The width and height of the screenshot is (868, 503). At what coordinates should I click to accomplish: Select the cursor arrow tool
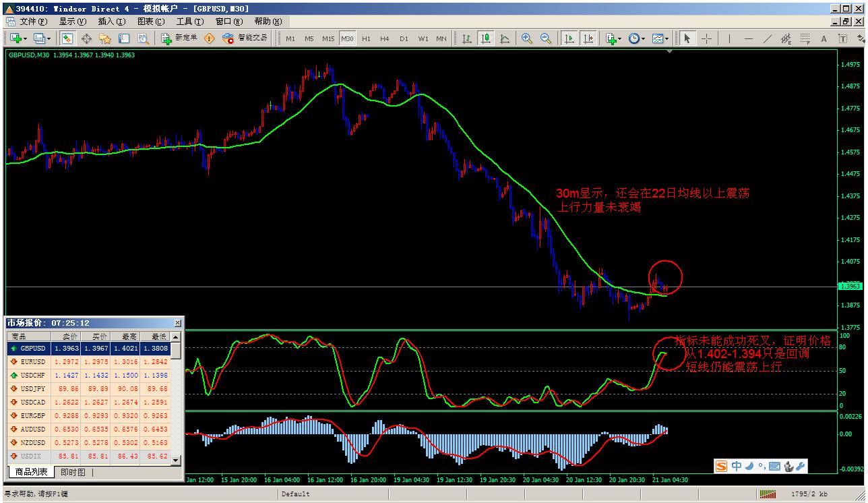pos(687,38)
